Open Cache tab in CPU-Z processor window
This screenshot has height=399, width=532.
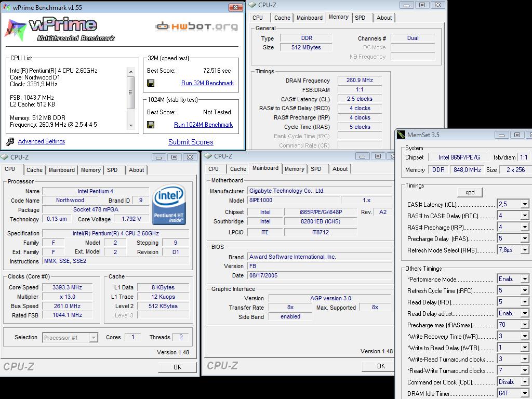34,170
